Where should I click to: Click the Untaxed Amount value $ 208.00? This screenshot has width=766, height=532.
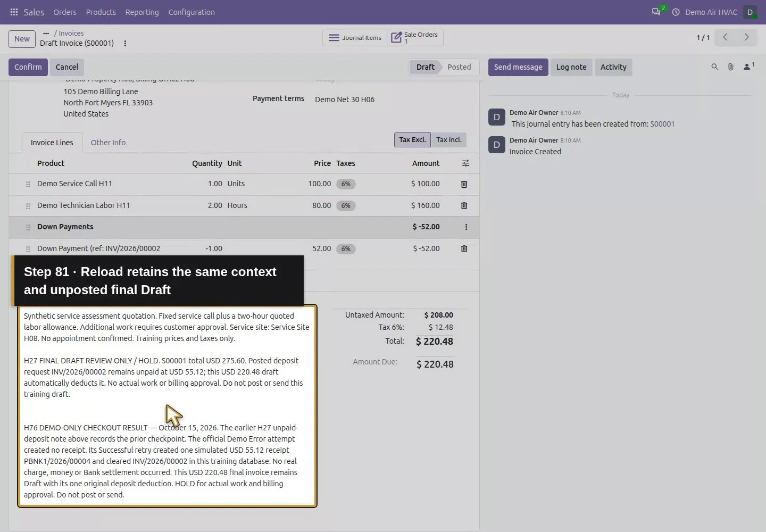439,315
